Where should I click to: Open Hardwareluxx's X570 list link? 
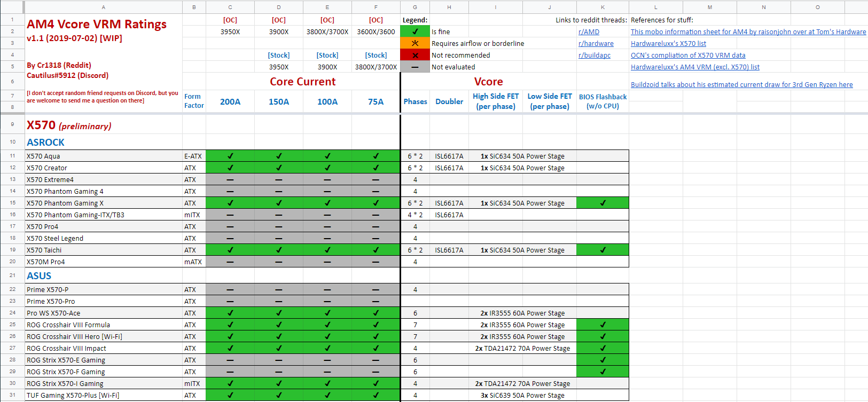(x=668, y=43)
